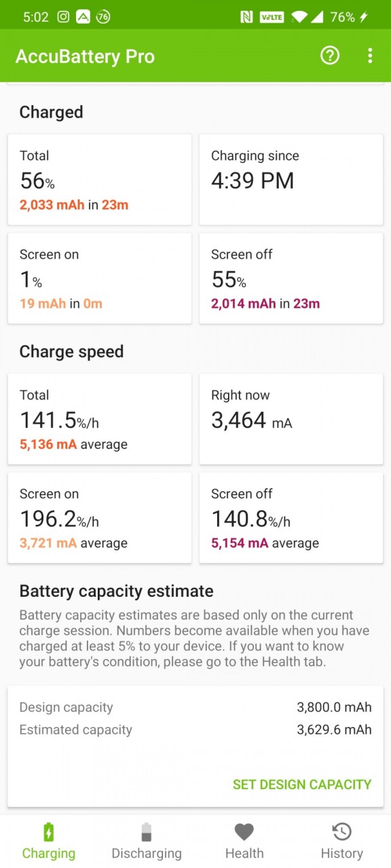Image resolution: width=391 pixels, height=868 pixels.
Task: Switch to the History tab
Action: tap(341, 841)
